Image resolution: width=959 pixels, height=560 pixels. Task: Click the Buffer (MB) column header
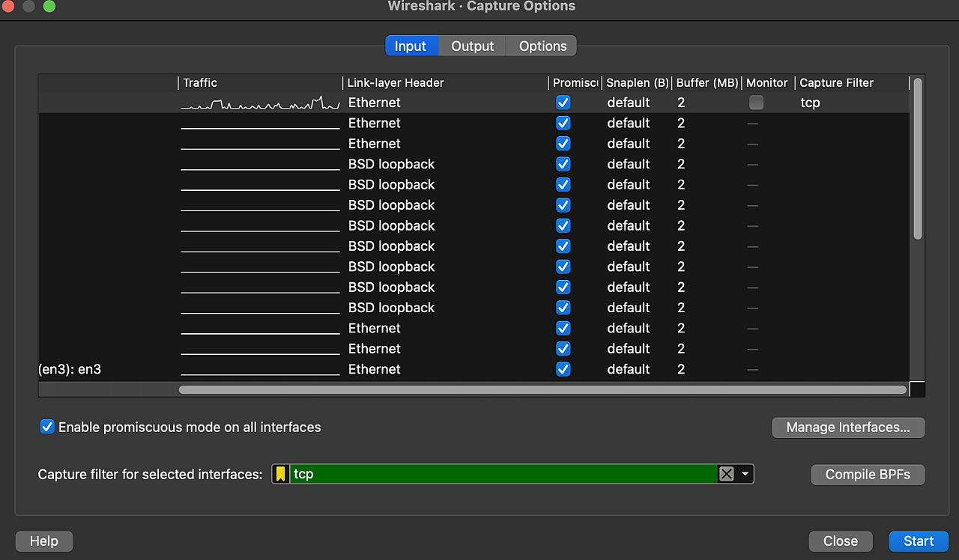tap(707, 83)
